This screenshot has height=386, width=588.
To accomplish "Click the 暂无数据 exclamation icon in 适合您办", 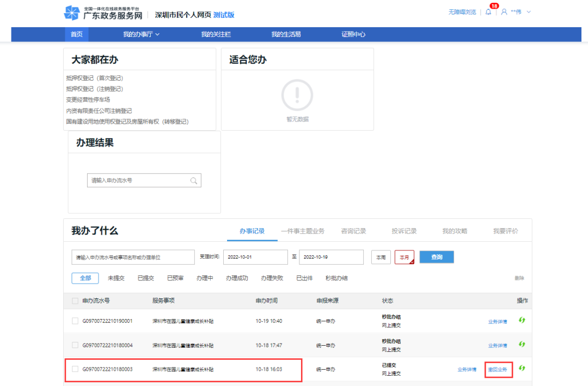I will point(297,95).
